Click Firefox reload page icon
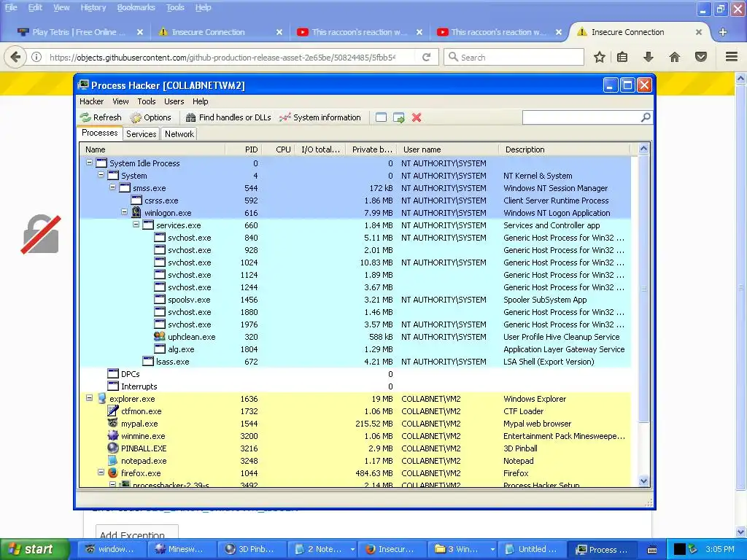 tap(426, 57)
